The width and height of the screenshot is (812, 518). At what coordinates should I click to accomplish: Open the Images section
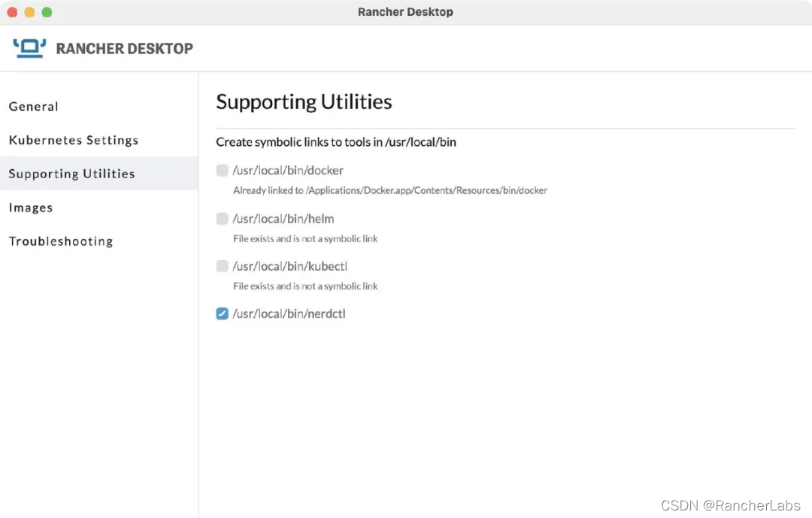click(31, 208)
